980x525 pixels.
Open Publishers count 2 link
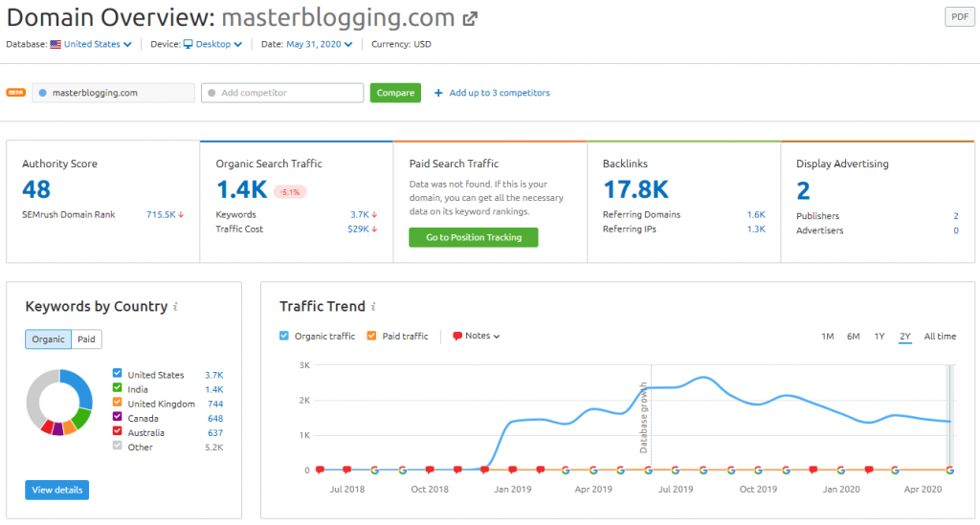click(x=956, y=216)
